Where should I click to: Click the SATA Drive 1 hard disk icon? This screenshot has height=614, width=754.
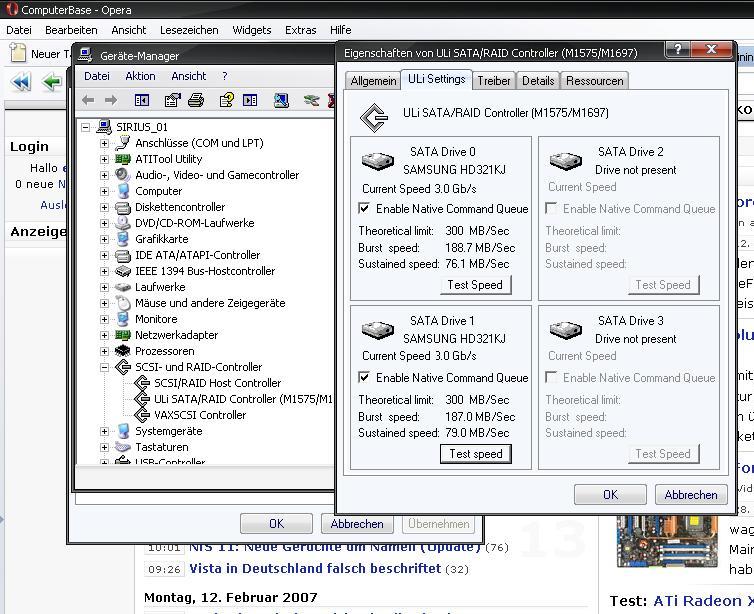coord(377,330)
